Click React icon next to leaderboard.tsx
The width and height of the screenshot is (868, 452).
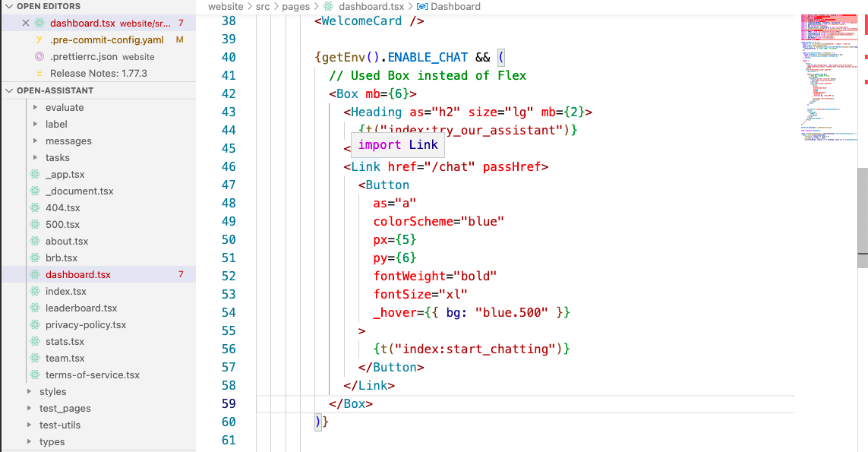(36, 308)
